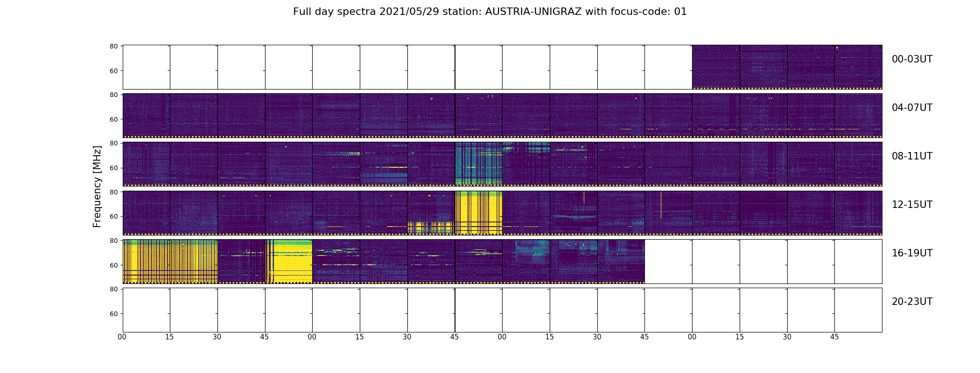Select the '08-11UT' row label
This screenshot has width=980, height=373.
click(x=912, y=156)
